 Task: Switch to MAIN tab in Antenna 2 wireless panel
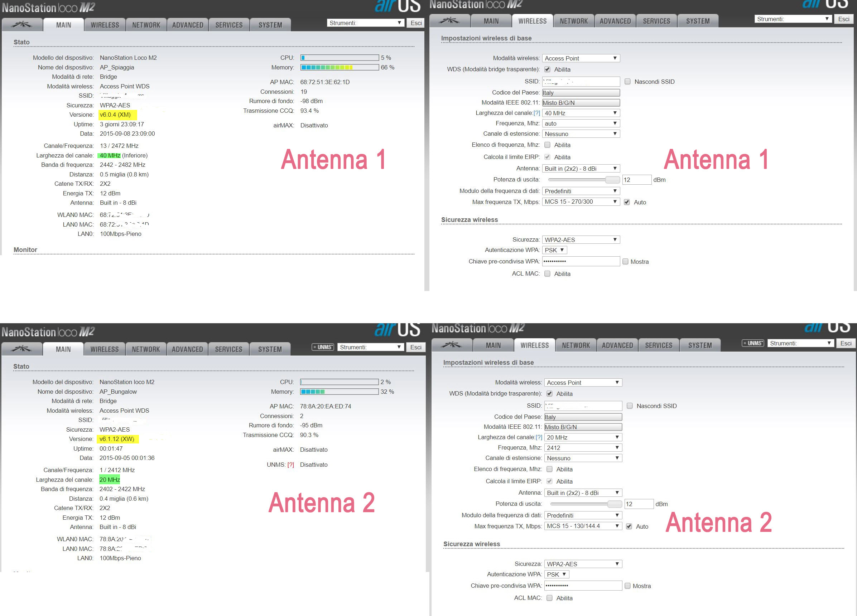coord(493,345)
